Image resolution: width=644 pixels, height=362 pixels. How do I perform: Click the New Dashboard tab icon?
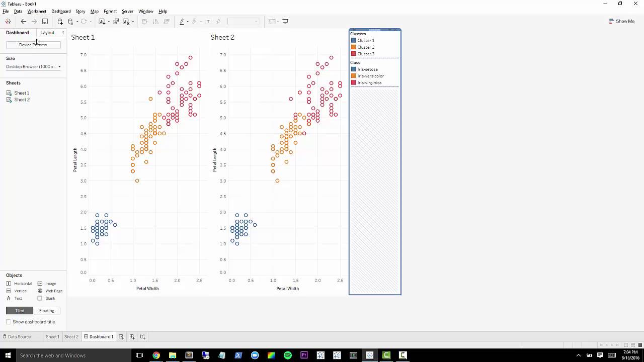[132, 337]
